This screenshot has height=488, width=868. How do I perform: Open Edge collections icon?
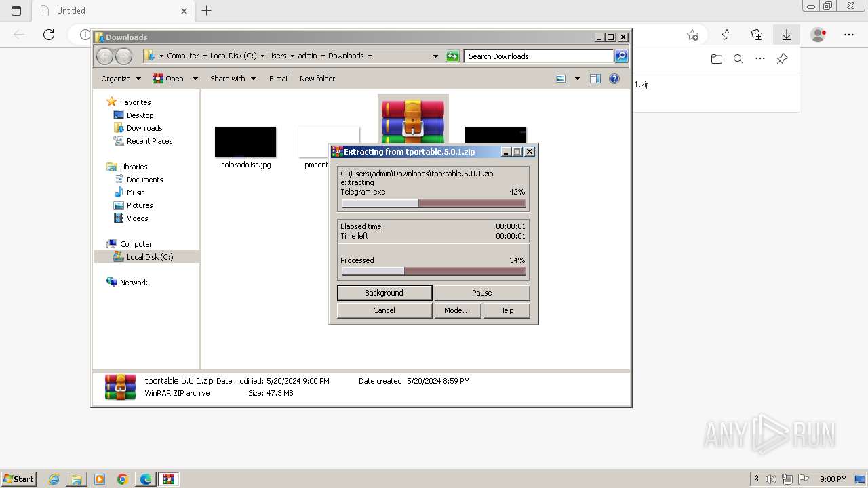tap(757, 35)
